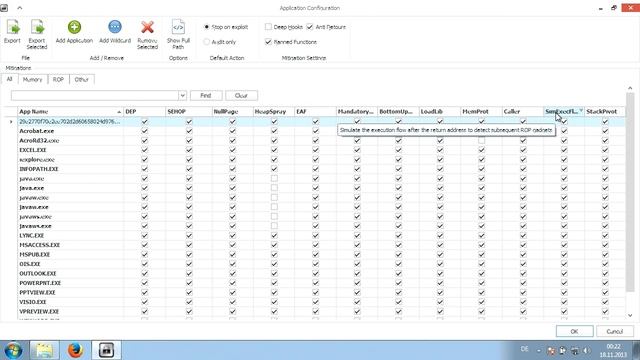Click the EMET lock icon in the taskbar
This screenshot has width=640, height=360.
click(x=107, y=350)
